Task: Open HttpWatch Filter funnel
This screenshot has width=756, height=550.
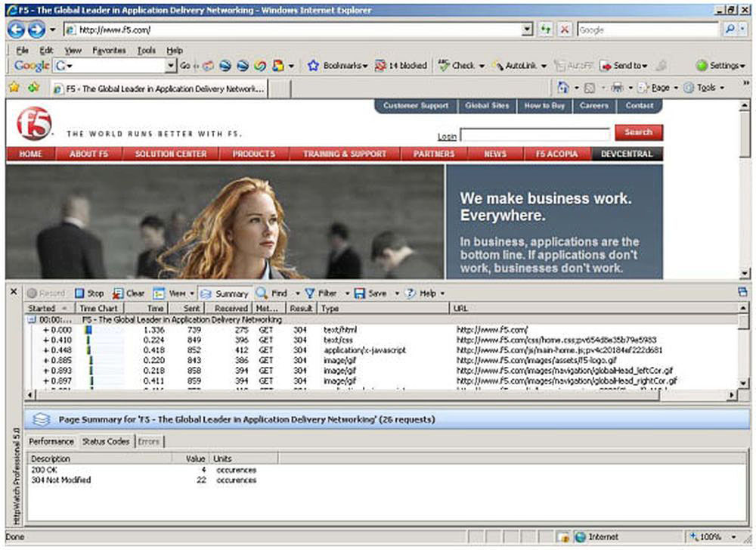Action: tap(321, 294)
